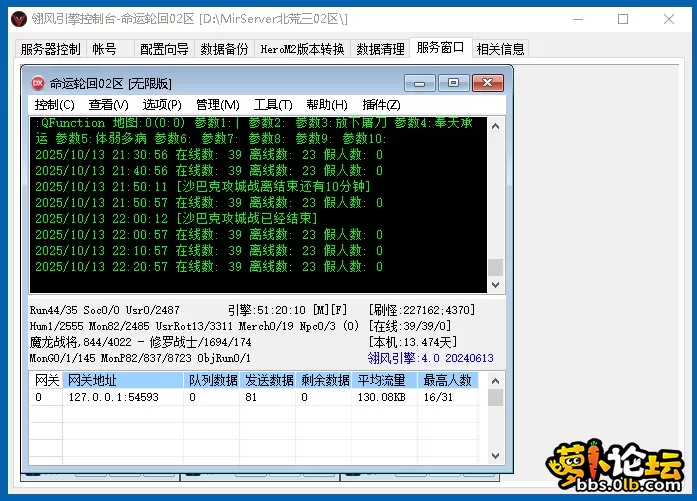Switch to the 数据备份 tab
This screenshot has width=697, height=501.
224,49
